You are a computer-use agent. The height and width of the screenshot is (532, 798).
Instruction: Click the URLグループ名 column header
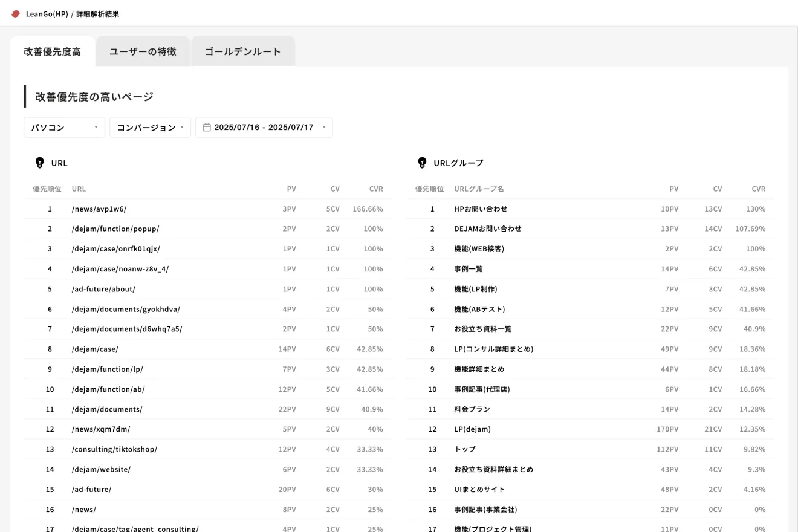point(479,189)
